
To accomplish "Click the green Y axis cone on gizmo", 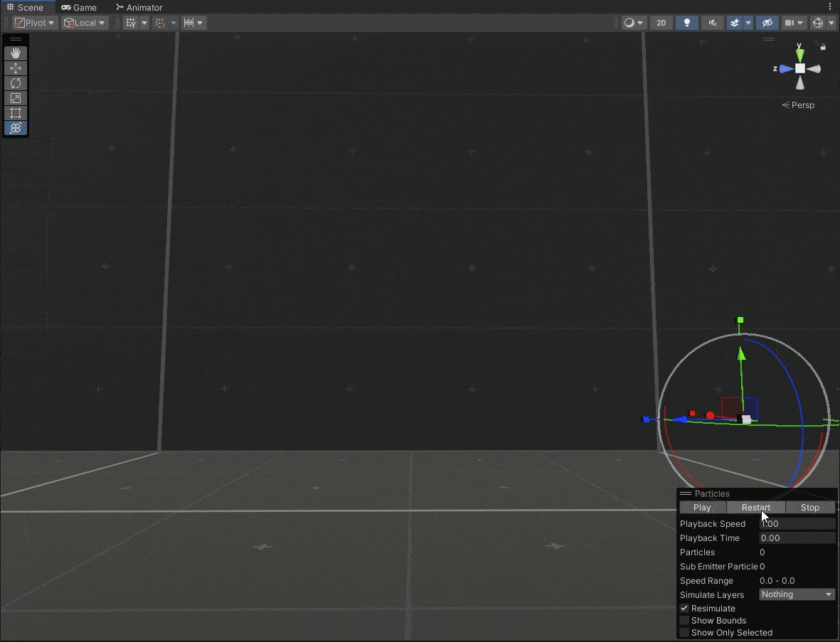I will click(x=800, y=54).
